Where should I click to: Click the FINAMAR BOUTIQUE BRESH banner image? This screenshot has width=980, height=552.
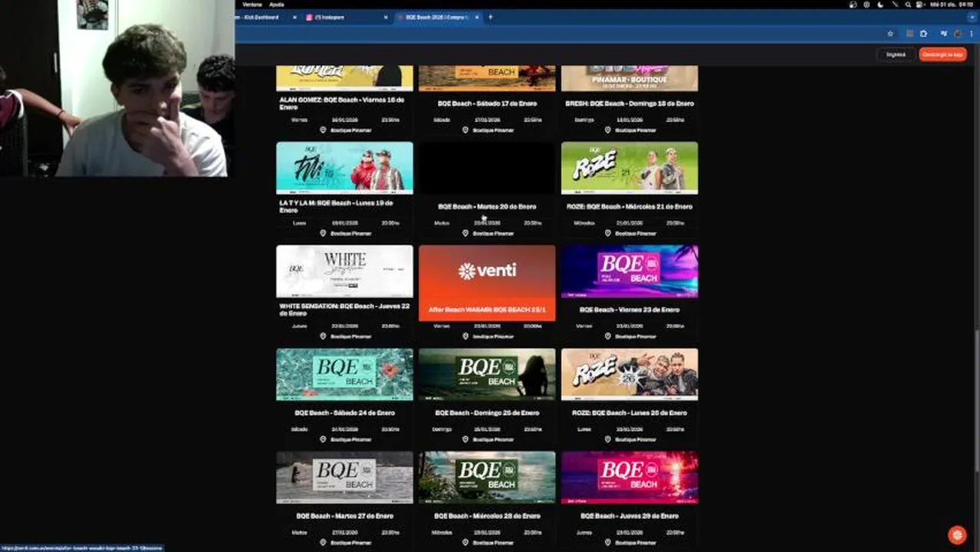(630, 78)
